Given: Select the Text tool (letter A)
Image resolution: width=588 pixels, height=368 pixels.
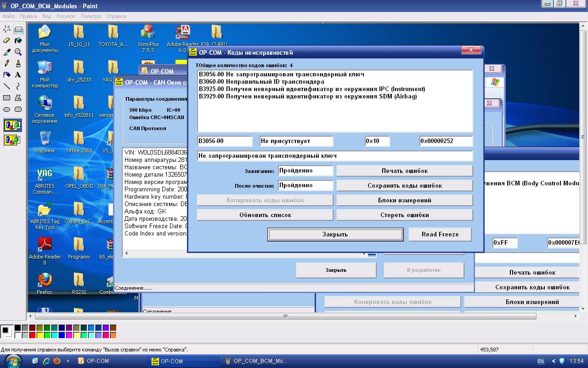Looking at the screenshot, I should point(18,75).
